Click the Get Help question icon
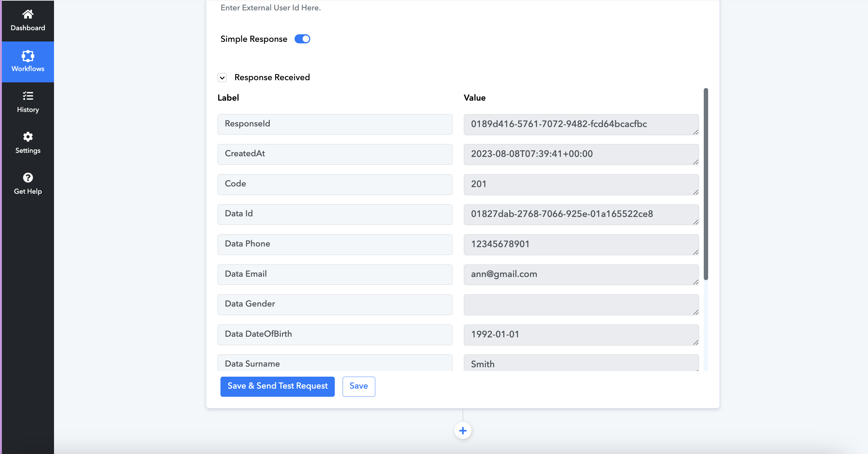Image resolution: width=868 pixels, height=454 pixels. coord(28,178)
